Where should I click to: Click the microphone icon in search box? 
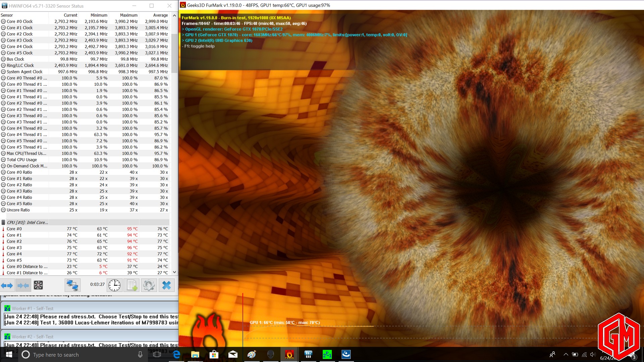click(140, 355)
